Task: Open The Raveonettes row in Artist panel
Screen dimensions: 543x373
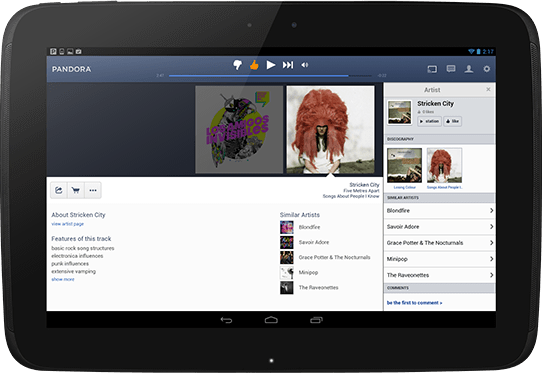Action: 439,275
